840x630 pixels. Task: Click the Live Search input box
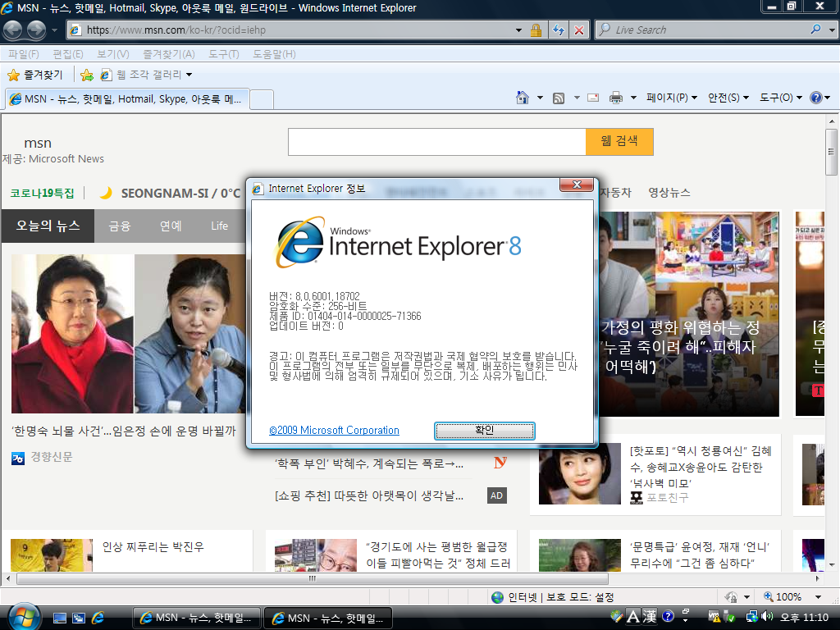[702, 30]
